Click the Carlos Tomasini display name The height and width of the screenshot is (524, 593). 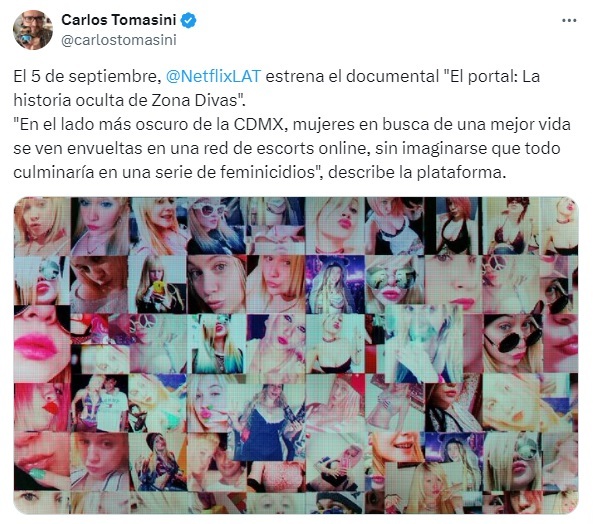click(119, 20)
